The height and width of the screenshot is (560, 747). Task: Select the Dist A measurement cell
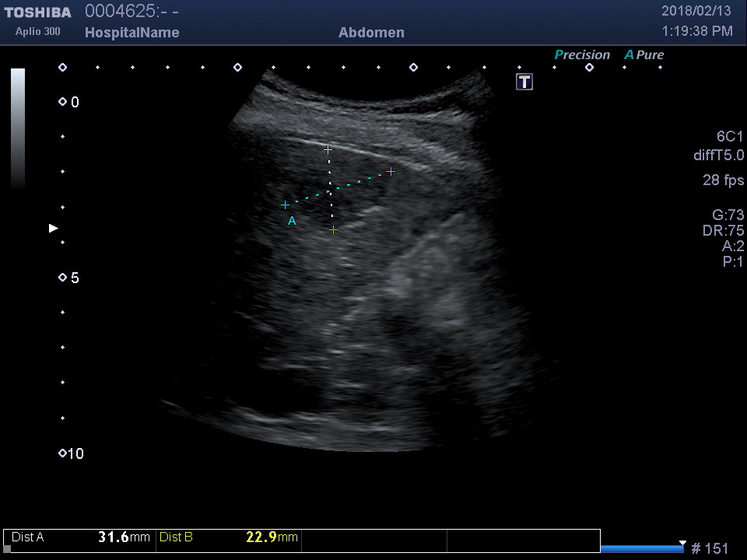[80, 537]
